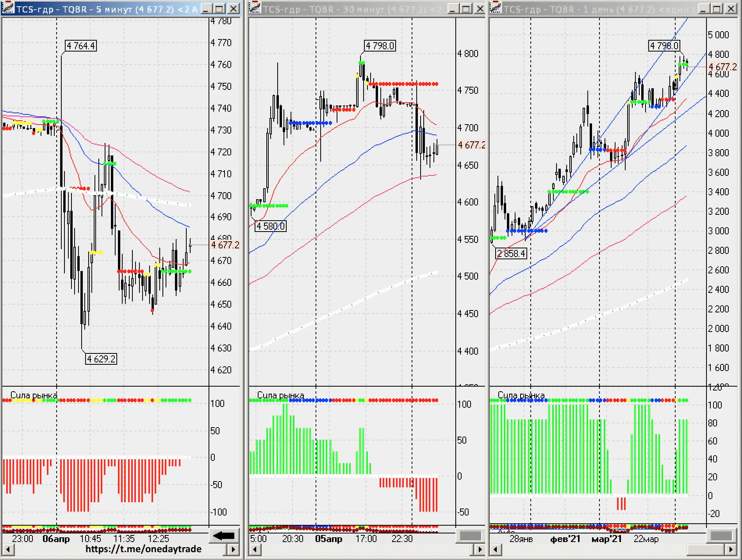
Task: Click the 4 677.2 current price tag on the daily chart
Action: pyautogui.click(x=723, y=67)
